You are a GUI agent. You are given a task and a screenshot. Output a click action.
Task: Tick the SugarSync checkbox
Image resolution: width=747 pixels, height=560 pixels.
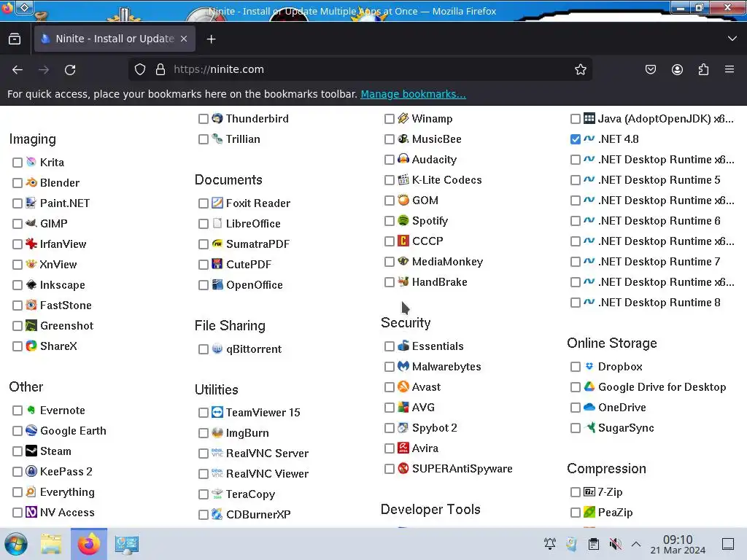pyautogui.click(x=575, y=428)
